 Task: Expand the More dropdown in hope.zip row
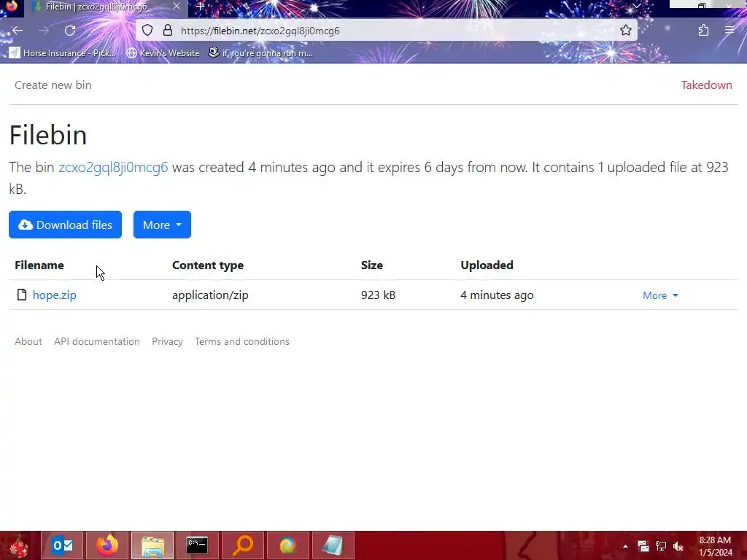coord(660,295)
